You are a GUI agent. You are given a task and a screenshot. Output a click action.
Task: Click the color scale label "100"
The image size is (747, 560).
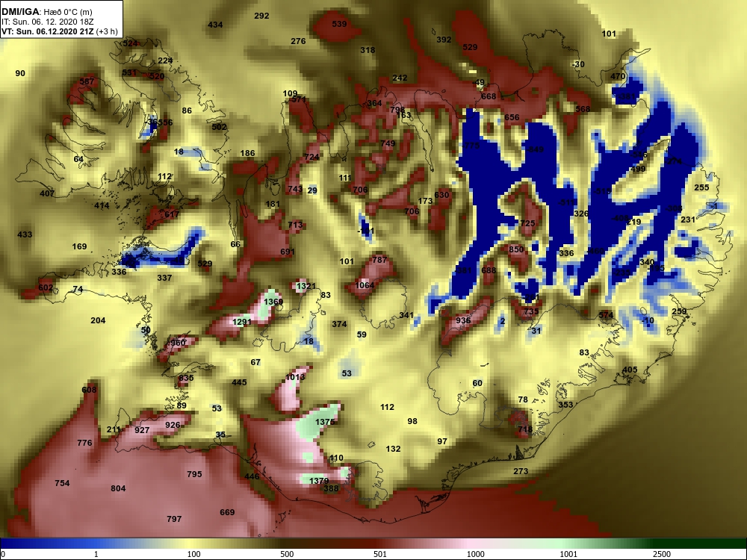tap(194, 554)
